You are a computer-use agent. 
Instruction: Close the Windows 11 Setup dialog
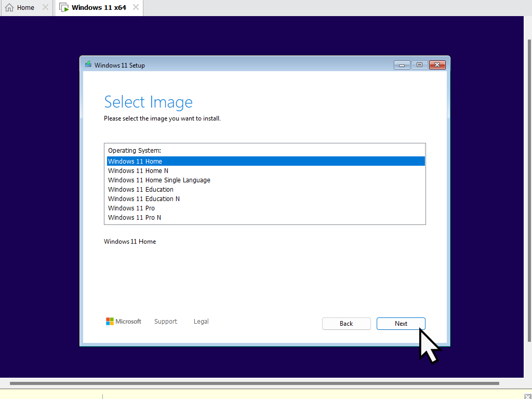pyautogui.click(x=437, y=65)
